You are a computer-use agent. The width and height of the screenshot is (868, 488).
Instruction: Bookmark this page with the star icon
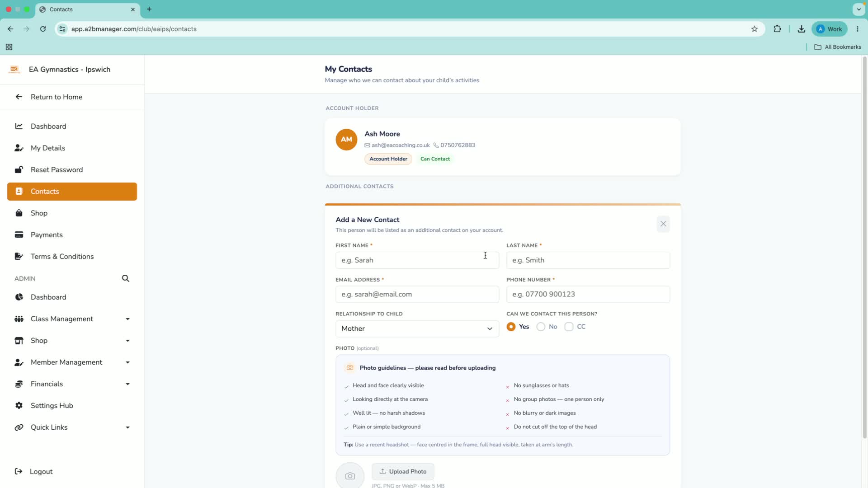(x=755, y=29)
